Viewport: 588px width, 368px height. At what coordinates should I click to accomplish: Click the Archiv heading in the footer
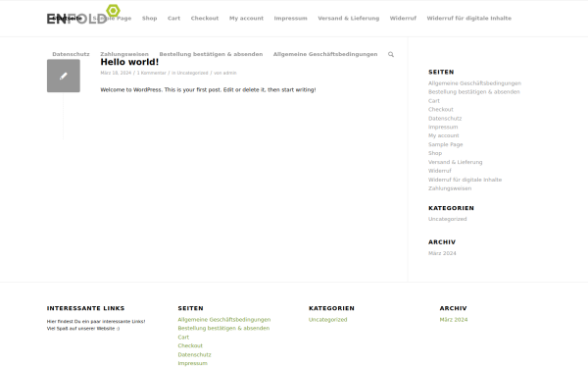click(x=453, y=308)
